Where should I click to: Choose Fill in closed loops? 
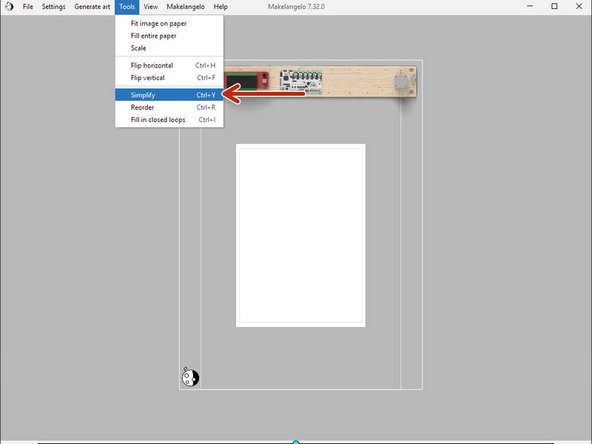[x=169, y=120]
